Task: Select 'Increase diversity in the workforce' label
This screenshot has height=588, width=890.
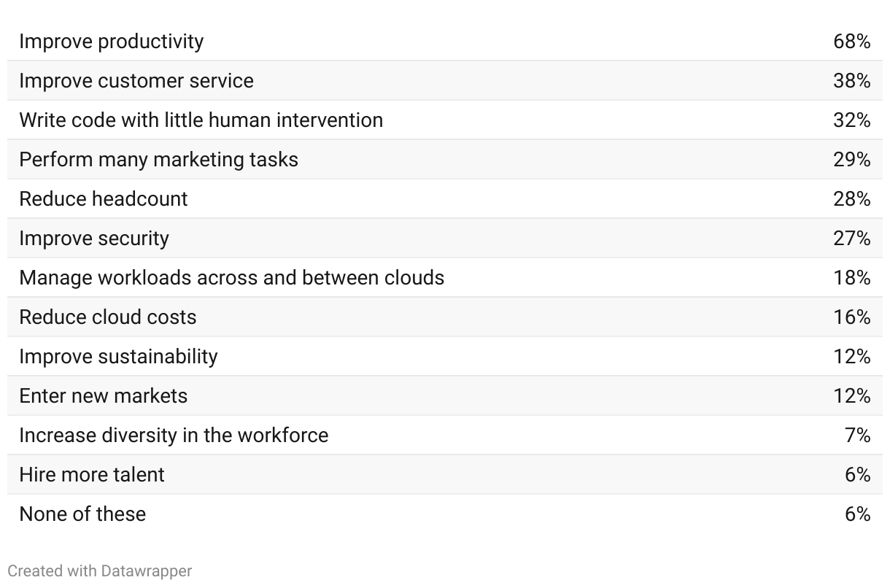Action: (174, 436)
